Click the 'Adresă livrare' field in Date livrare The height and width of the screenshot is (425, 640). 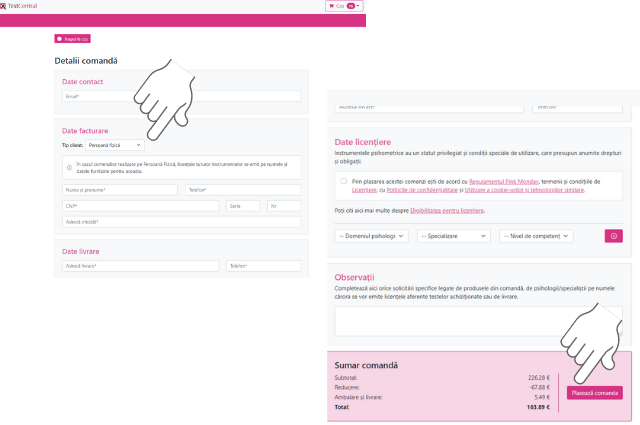pyautogui.click(x=140, y=266)
